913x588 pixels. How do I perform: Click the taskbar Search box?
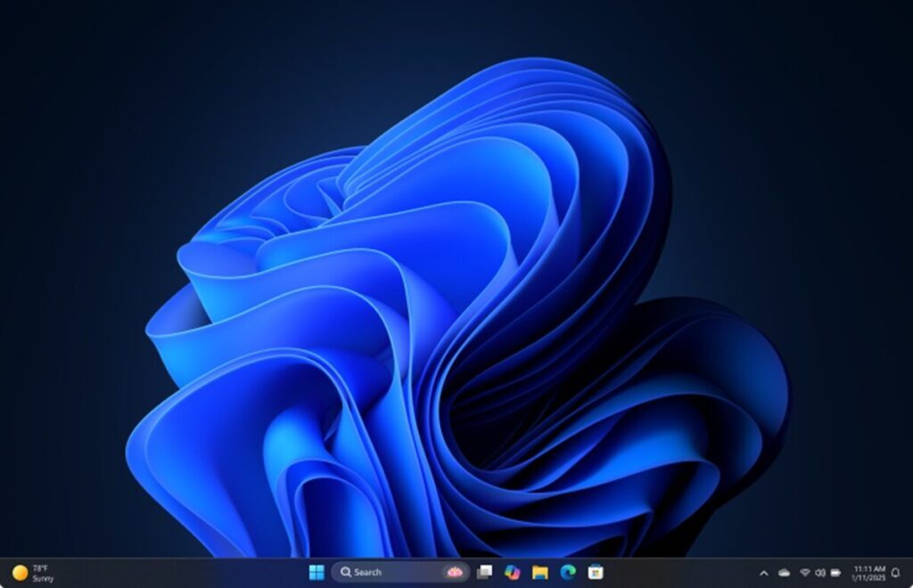[x=400, y=572]
